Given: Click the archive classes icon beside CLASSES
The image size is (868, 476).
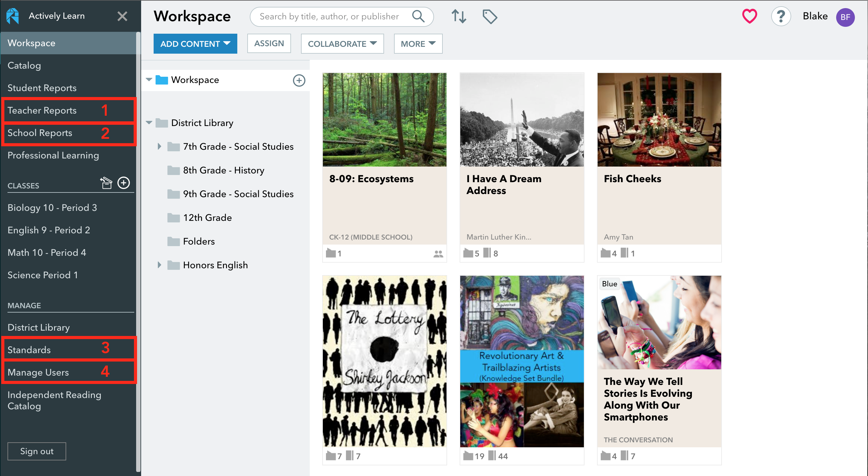Looking at the screenshot, I should click(x=106, y=183).
